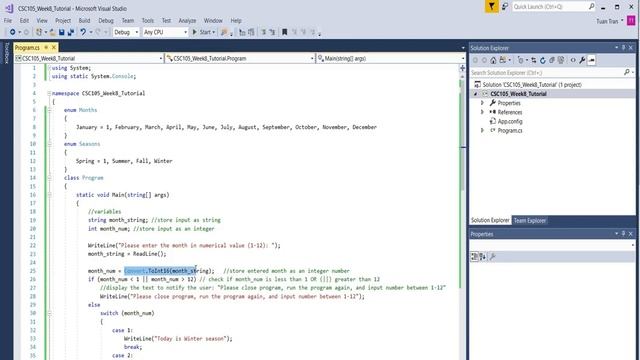Click the Find in Files toolbar icon
The width and height of the screenshot is (640, 360).
coord(224,32)
